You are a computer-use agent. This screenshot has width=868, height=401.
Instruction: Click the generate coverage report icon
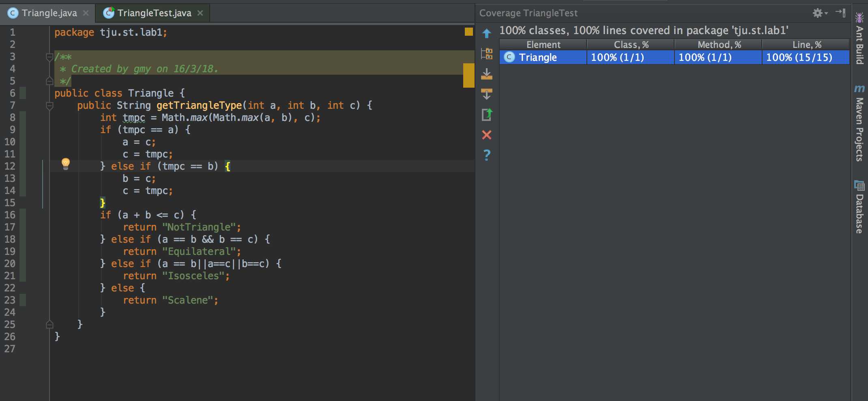pos(487,114)
